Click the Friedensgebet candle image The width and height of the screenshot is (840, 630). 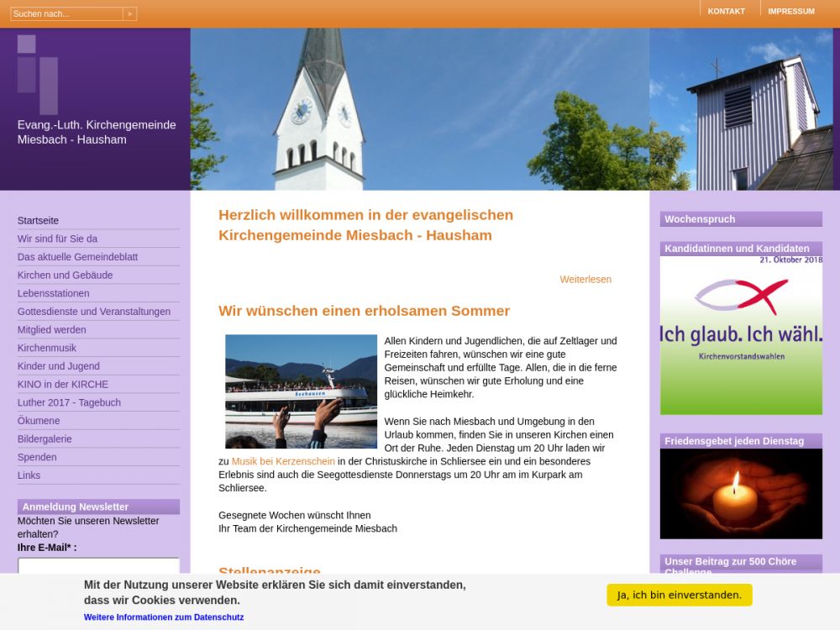point(741,493)
